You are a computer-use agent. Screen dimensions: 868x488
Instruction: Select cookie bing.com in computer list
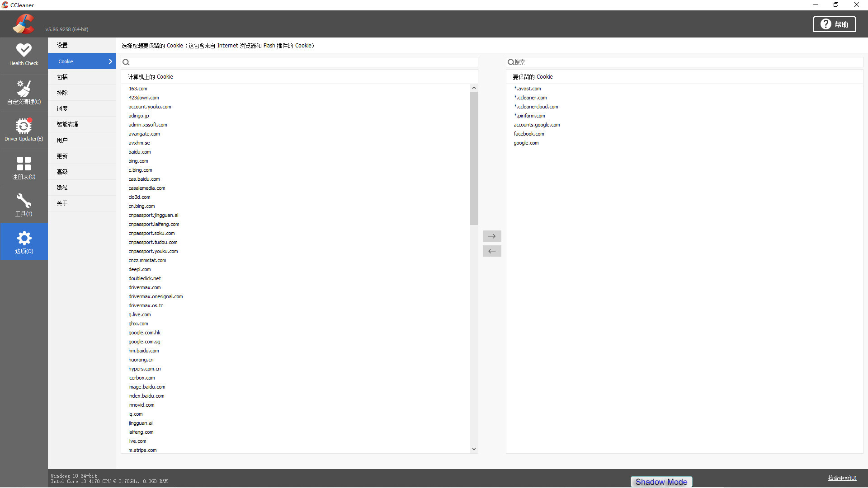138,161
